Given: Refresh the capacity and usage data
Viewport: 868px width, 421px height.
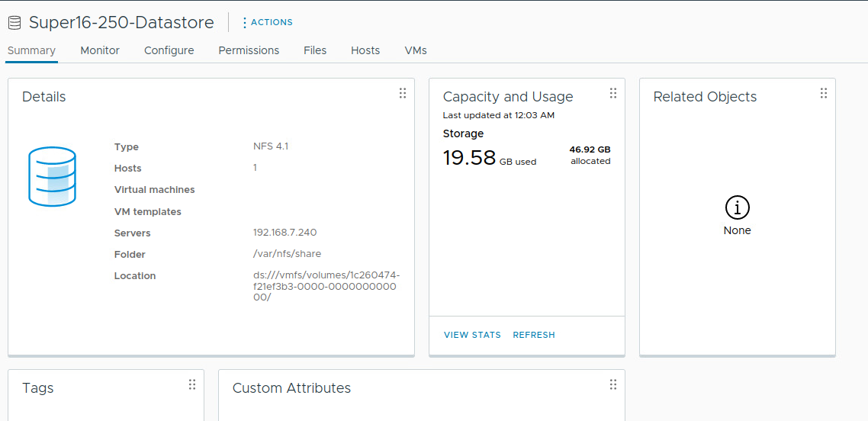Looking at the screenshot, I should click(534, 335).
